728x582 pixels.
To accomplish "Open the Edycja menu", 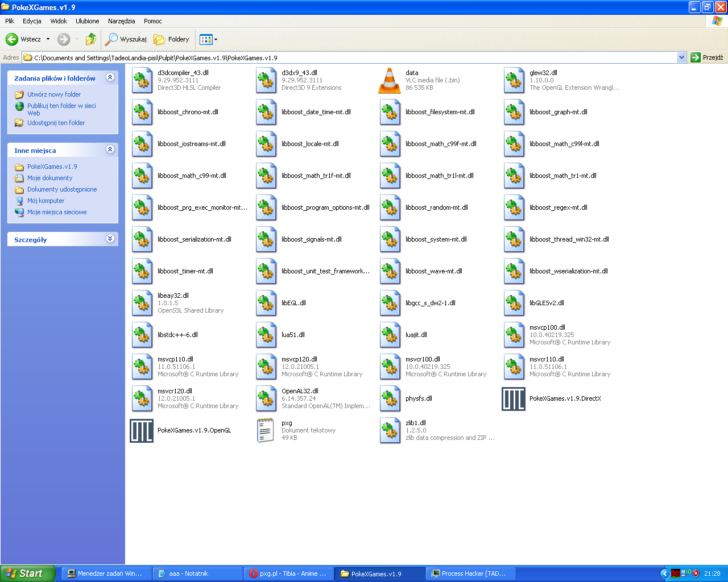I will pyautogui.click(x=32, y=21).
